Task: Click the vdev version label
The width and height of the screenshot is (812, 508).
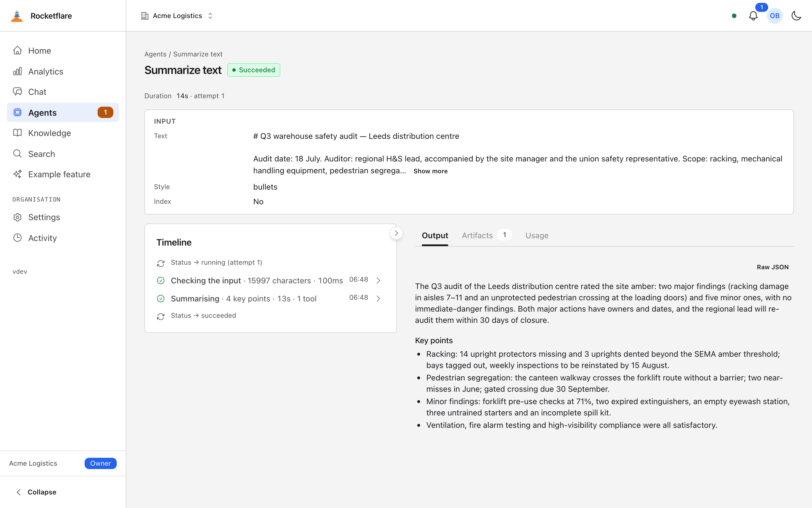Action: click(x=20, y=271)
